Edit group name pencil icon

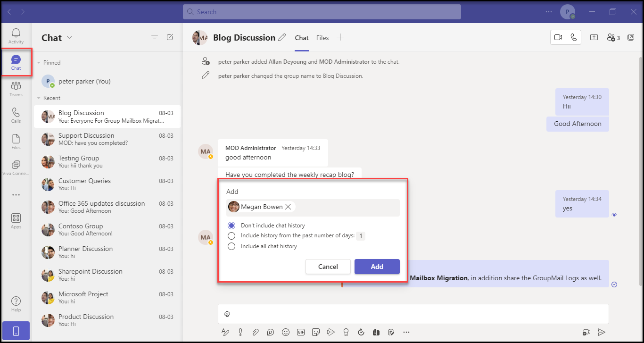coord(282,38)
